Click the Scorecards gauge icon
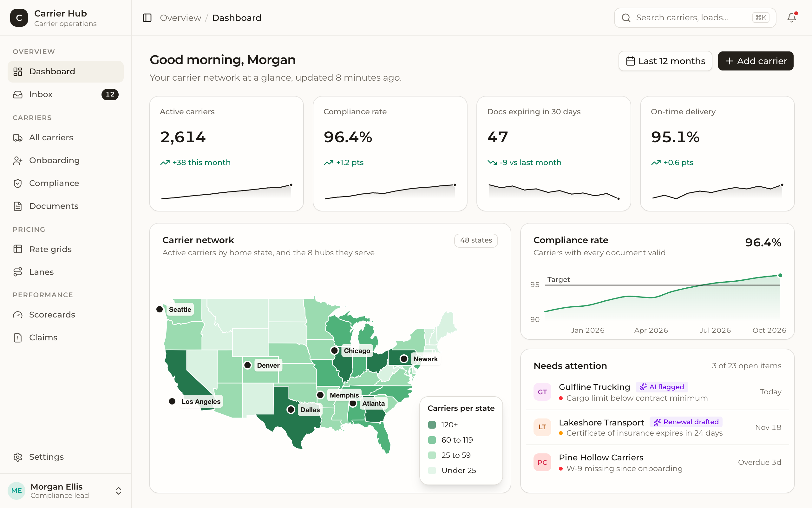Screen dimensions: 812x508 click(18, 315)
